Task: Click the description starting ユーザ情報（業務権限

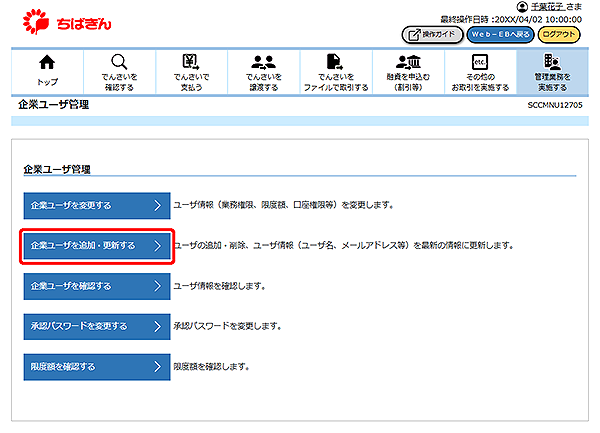Action: [284, 205]
